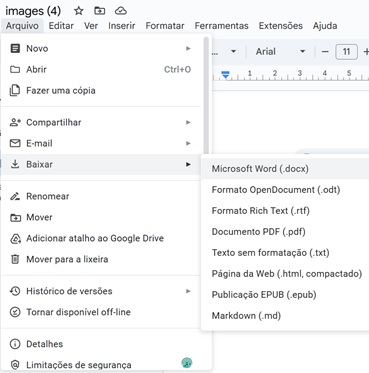Screen dimensions: 369x373
Task: Click the trash can icon
Action: click(x=15, y=259)
